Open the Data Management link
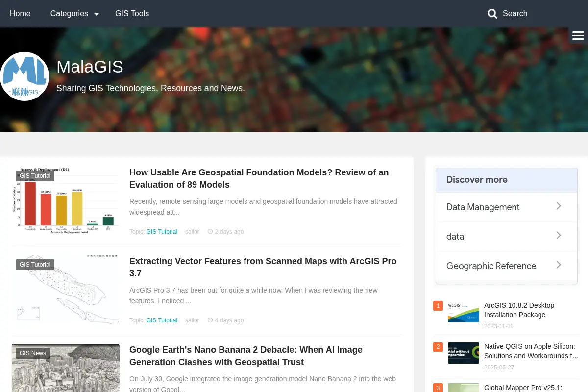The image size is (588, 392). 483,207
